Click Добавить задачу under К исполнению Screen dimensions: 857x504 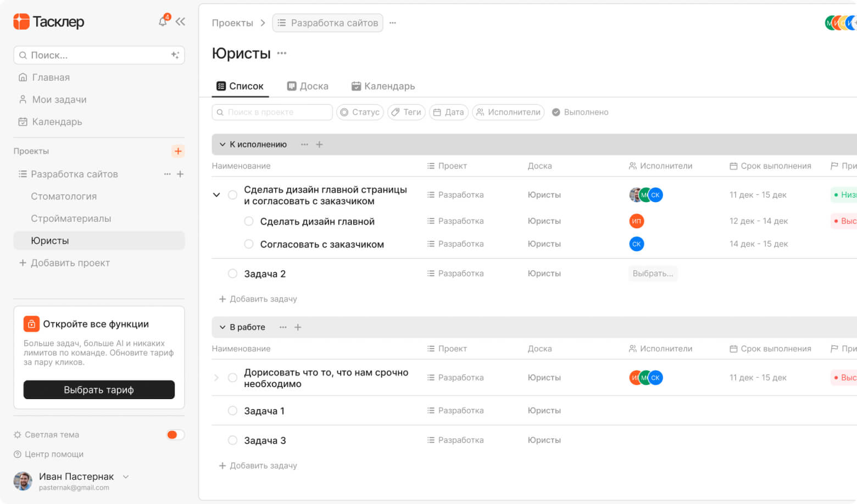(258, 299)
